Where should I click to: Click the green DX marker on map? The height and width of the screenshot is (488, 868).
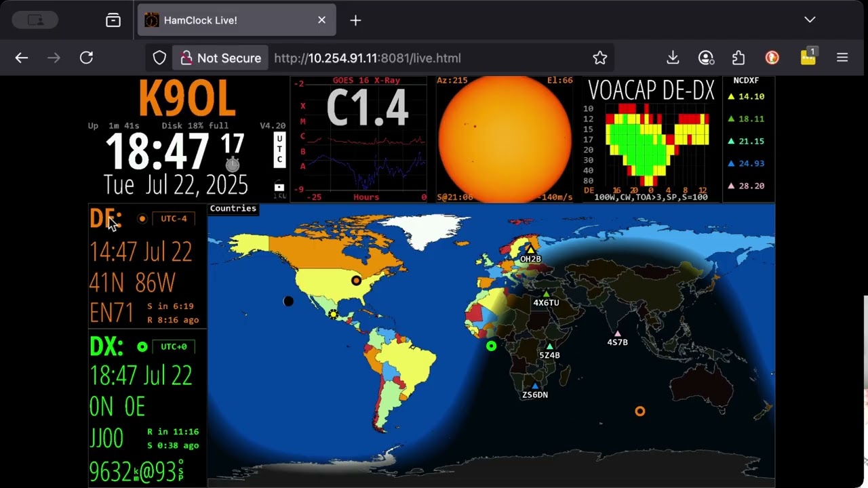pos(491,346)
